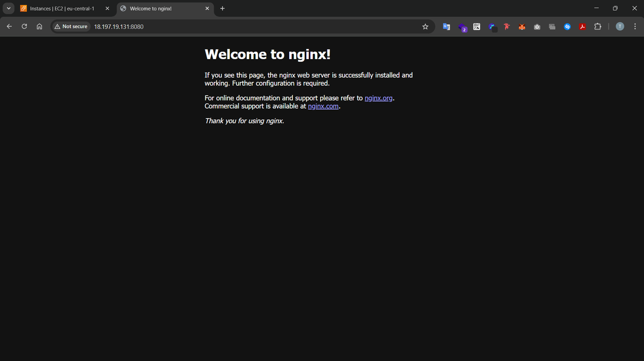
Task: Follow the nginx.com commercial support link
Action: [324, 106]
